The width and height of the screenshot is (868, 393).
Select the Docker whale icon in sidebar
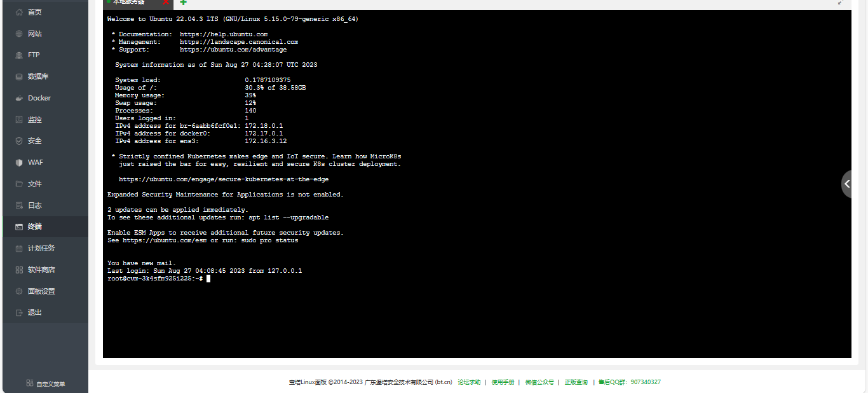coord(19,99)
